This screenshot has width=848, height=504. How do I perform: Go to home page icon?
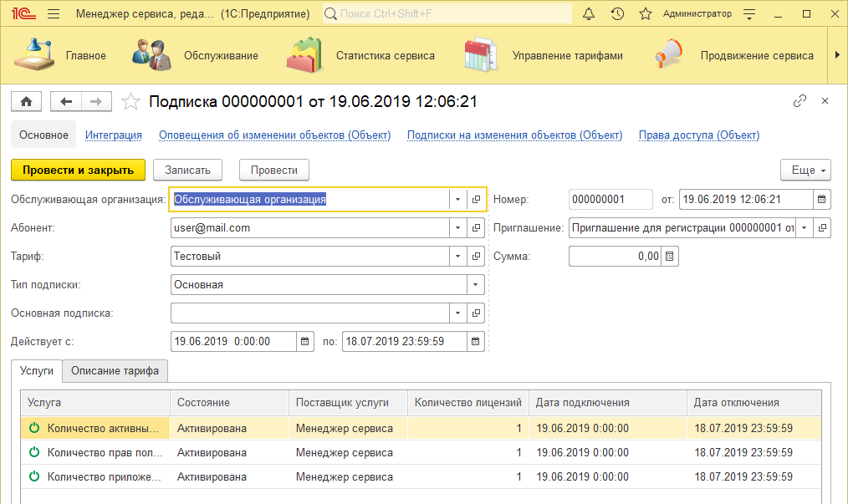(26, 101)
